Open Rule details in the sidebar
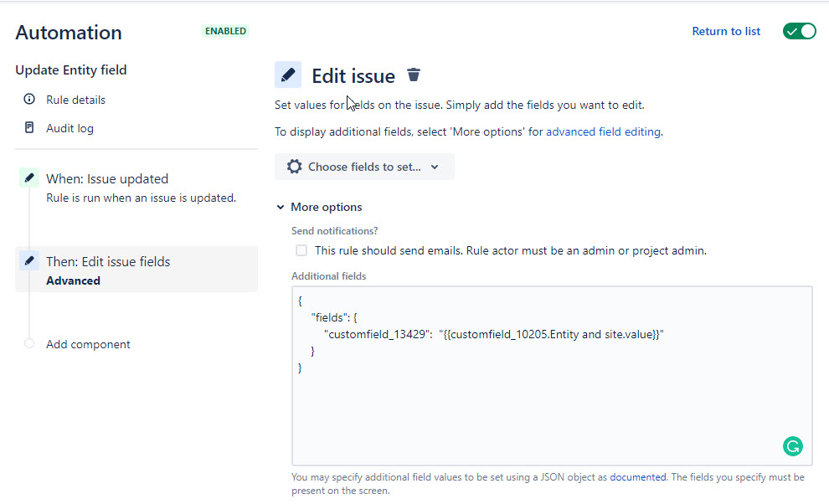This screenshot has height=504, width=829. pos(75,100)
